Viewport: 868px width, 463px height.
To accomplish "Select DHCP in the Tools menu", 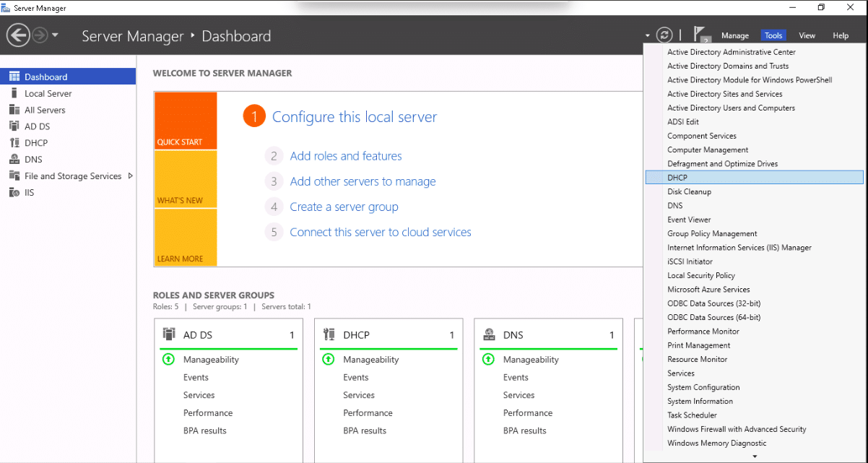I will click(754, 178).
